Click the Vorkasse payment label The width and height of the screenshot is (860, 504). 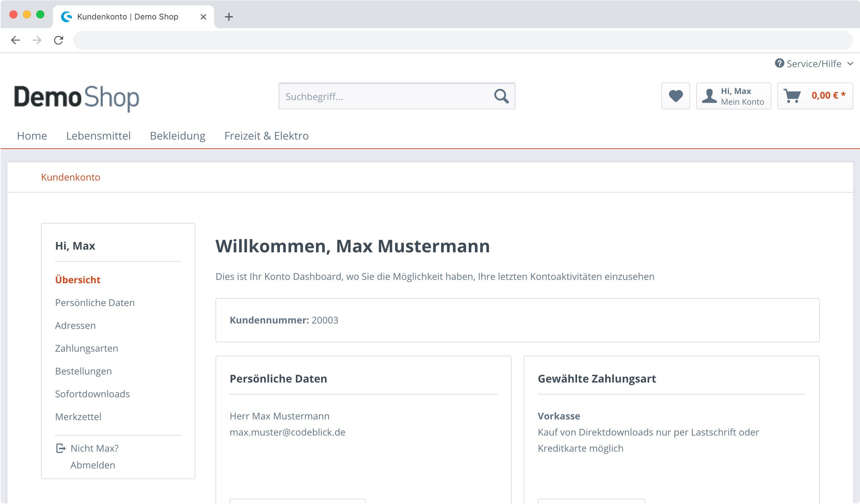pyautogui.click(x=559, y=416)
